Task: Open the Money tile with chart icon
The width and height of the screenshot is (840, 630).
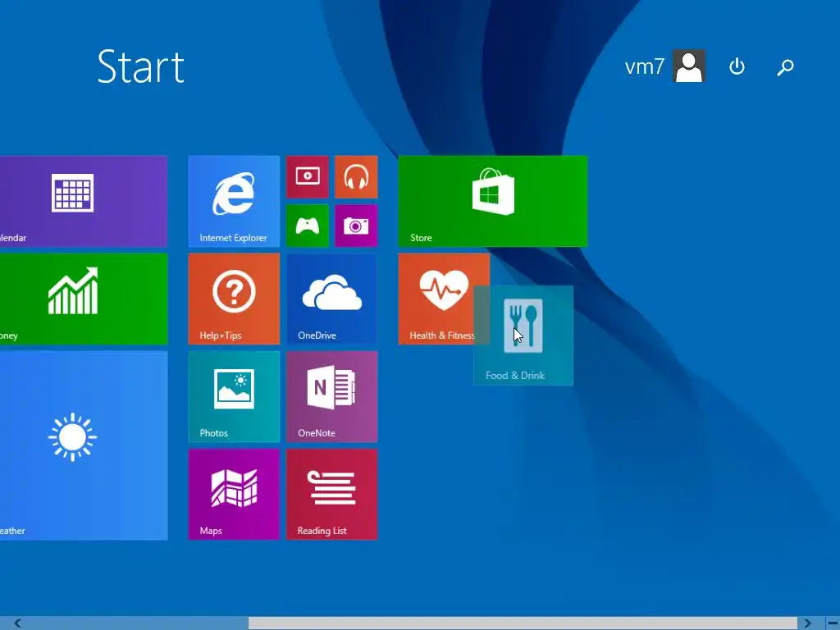Action: [84, 299]
